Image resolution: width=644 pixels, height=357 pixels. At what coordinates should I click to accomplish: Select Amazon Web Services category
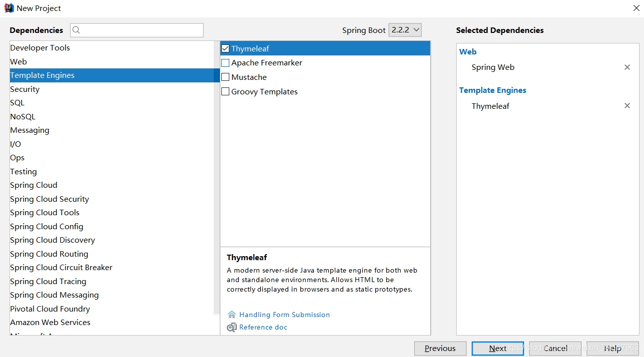[x=112, y=323]
